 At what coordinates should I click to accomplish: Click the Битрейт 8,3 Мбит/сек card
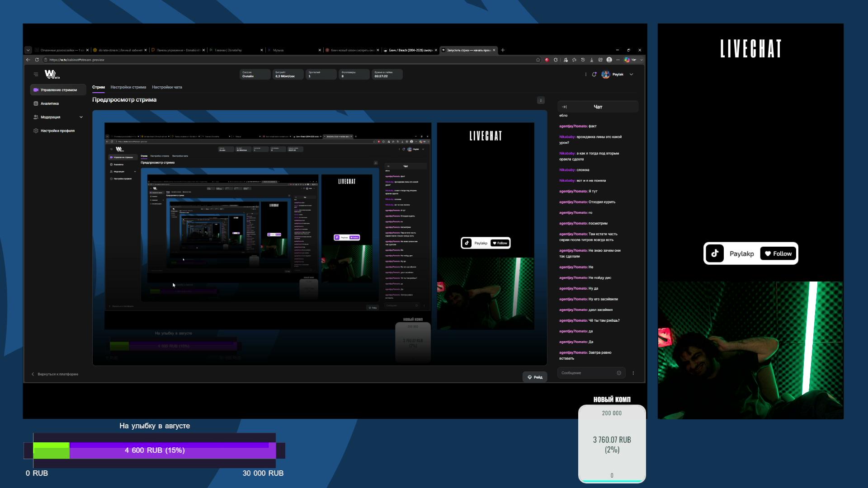[288, 75]
